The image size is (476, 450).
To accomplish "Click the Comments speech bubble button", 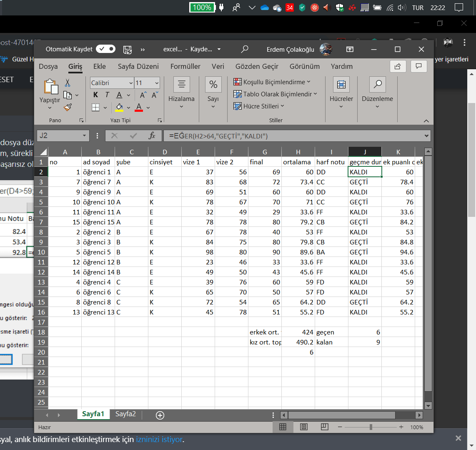I will pos(418,66).
